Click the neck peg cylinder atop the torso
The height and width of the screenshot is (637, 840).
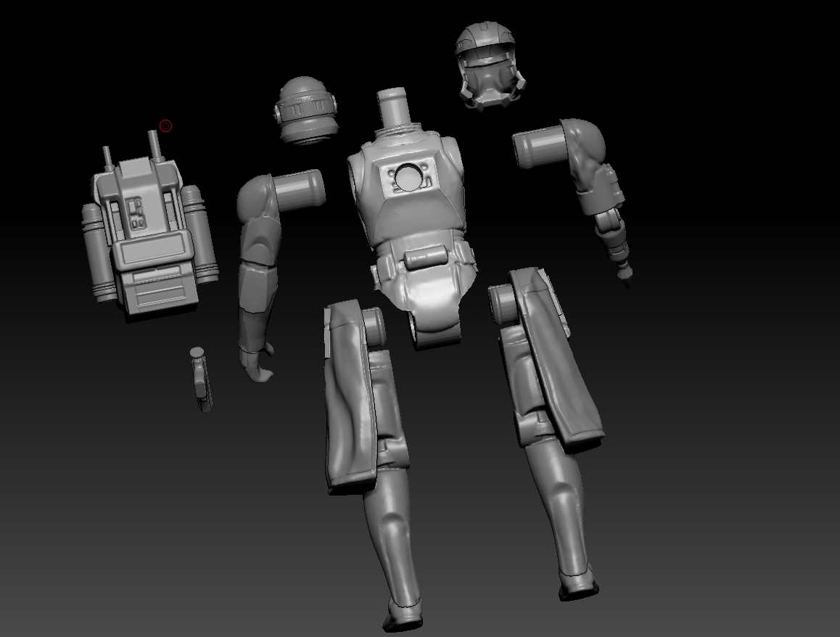click(394, 107)
